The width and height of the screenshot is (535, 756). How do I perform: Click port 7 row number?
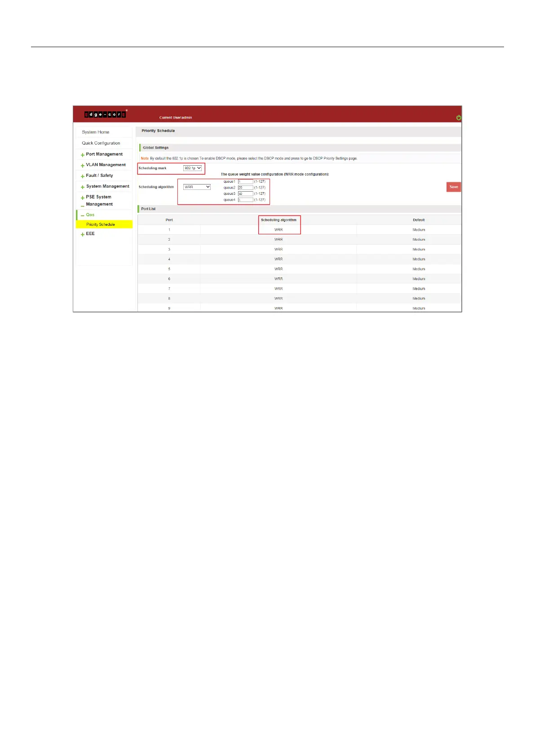coord(169,289)
